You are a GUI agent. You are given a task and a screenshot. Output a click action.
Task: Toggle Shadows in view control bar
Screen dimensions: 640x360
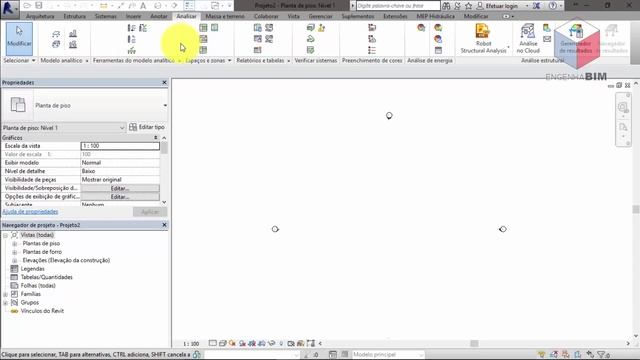(242, 343)
